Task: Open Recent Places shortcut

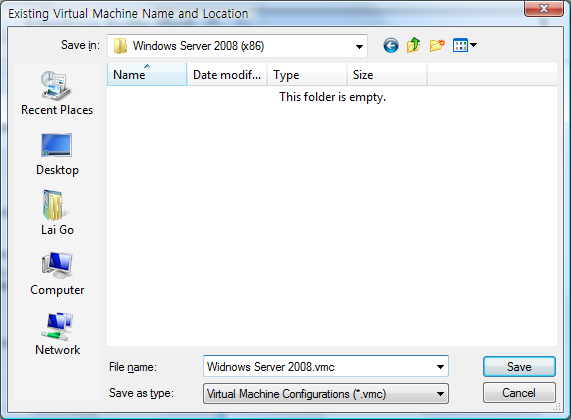Action: tap(57, 94)
